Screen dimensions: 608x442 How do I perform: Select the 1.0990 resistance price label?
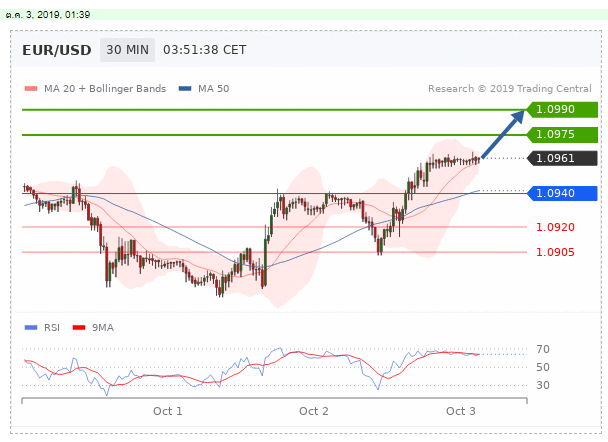(562, 110)
